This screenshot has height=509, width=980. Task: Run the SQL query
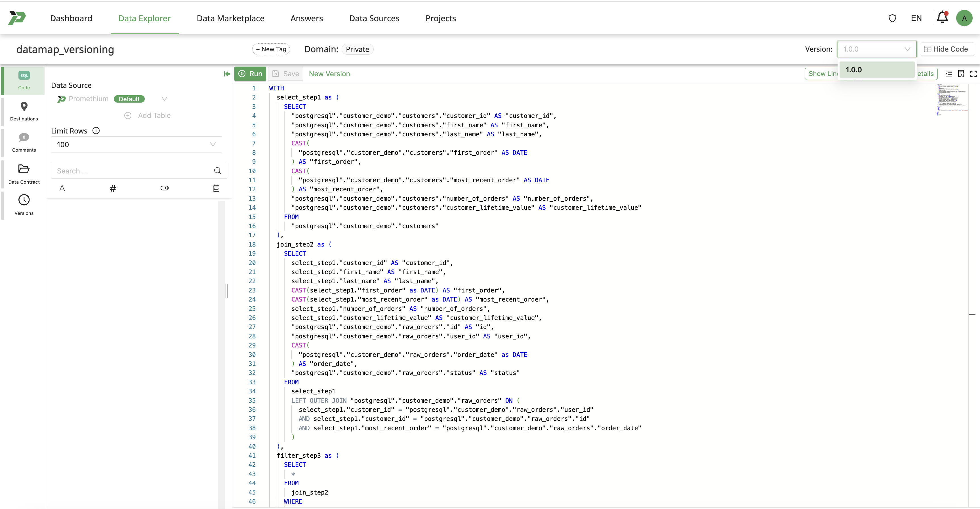click(x=250, y=74)
